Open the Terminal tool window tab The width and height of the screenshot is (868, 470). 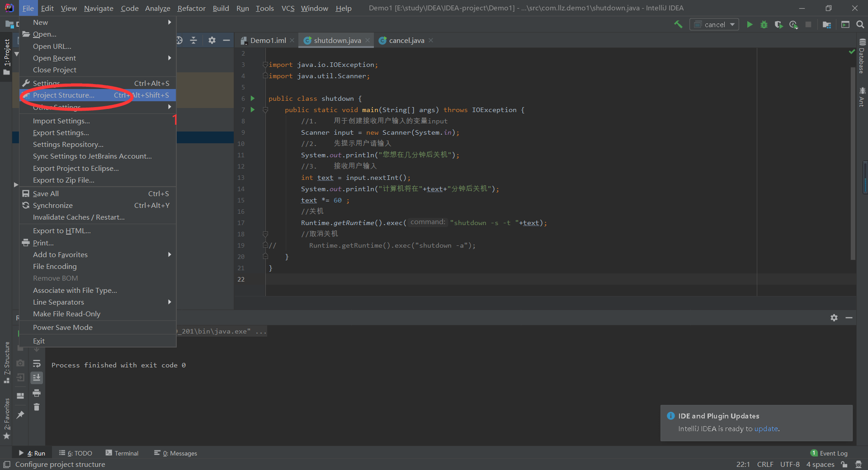pyautogui.click(x=122, y=453)
